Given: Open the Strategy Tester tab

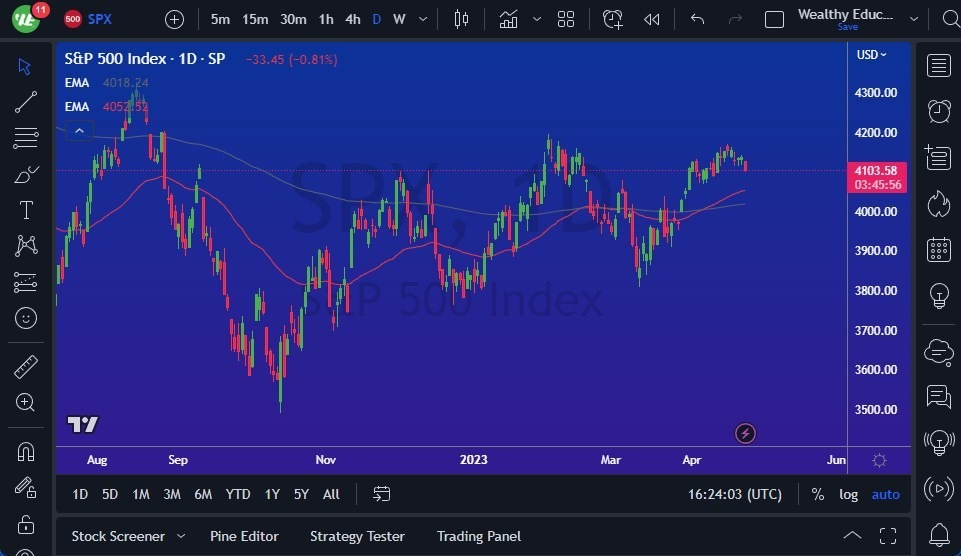Looking at the screenshot, I should tap(357, 536).
